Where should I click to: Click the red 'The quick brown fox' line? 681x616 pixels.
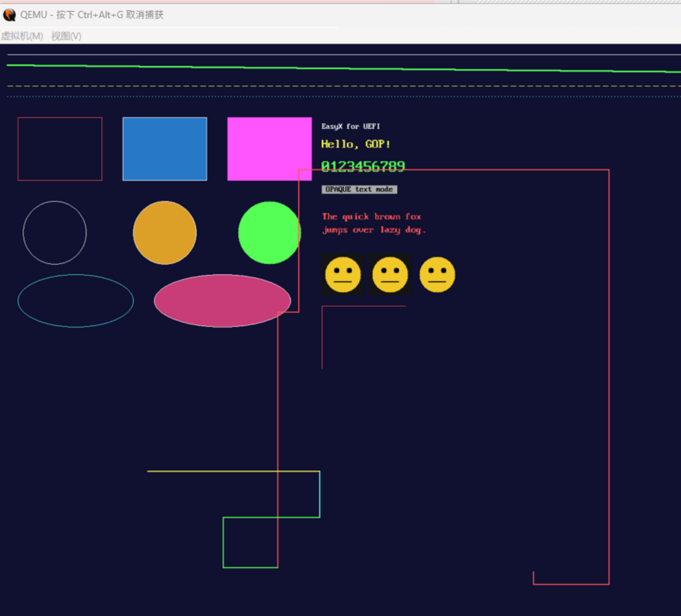point(371,216)
